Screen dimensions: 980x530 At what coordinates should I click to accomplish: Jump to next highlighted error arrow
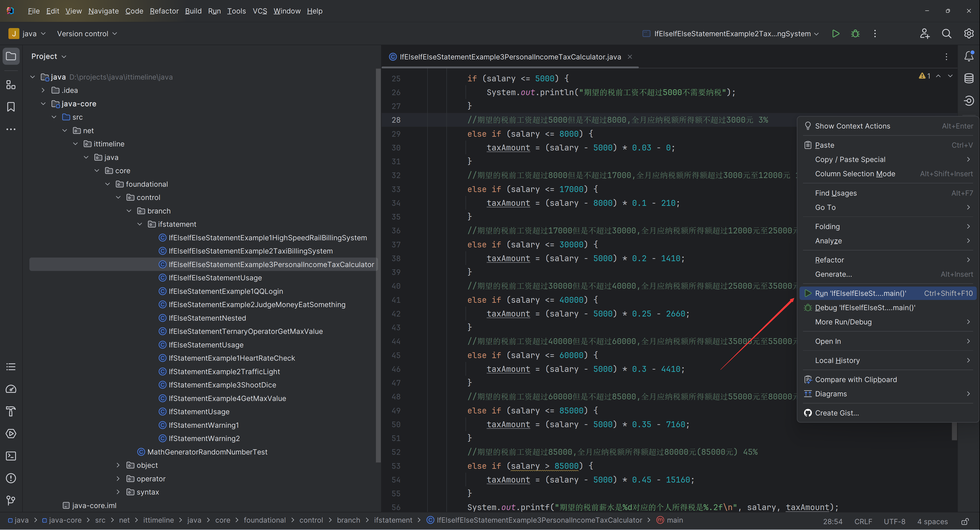[950, 76]
